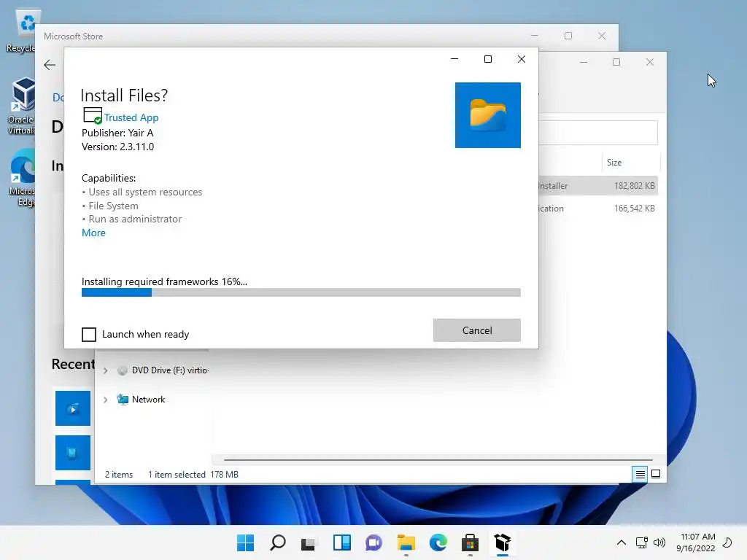Open Oracle VirtualBox desktop shortcut
The height and width of the screenshot is (560, 747).
point(21,106)
